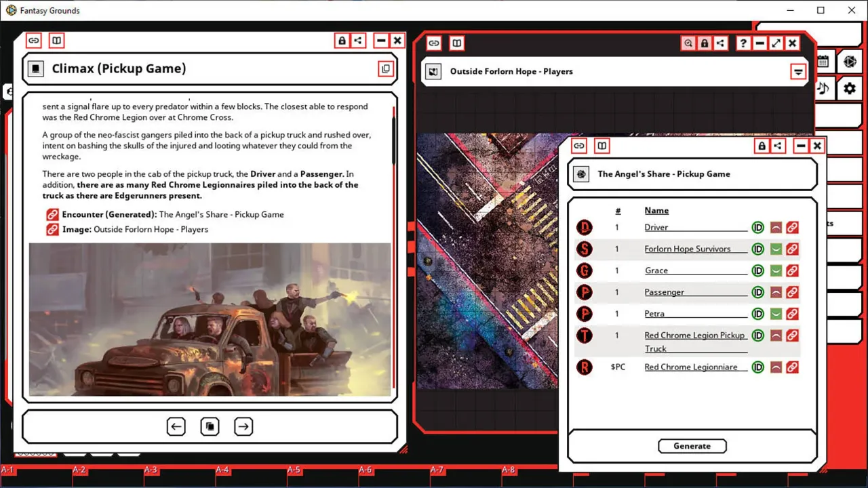Toggle the ID status for Forlorn Hope Survivors

pyautogui.click(x=758, y=249)
